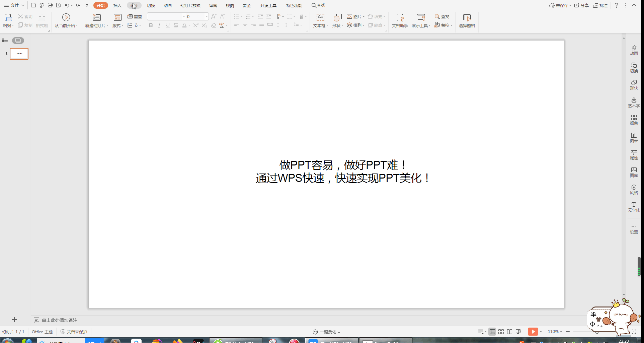
Task: Click the Clear Formatting eraser icon
Action: (x=213, y=25)
